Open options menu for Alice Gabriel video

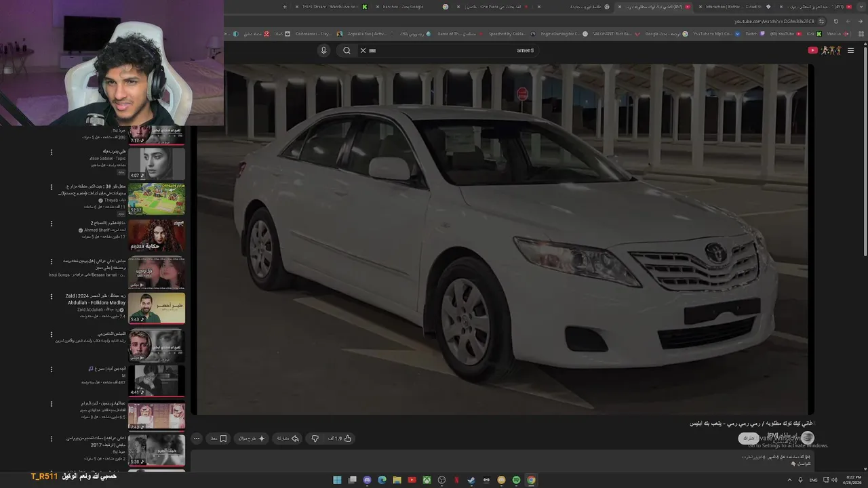pyautogui.click(x=52, y=152)
